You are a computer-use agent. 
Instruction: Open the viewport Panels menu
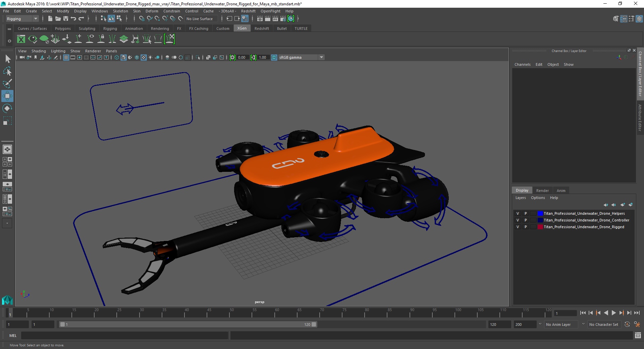coord(111,51)
